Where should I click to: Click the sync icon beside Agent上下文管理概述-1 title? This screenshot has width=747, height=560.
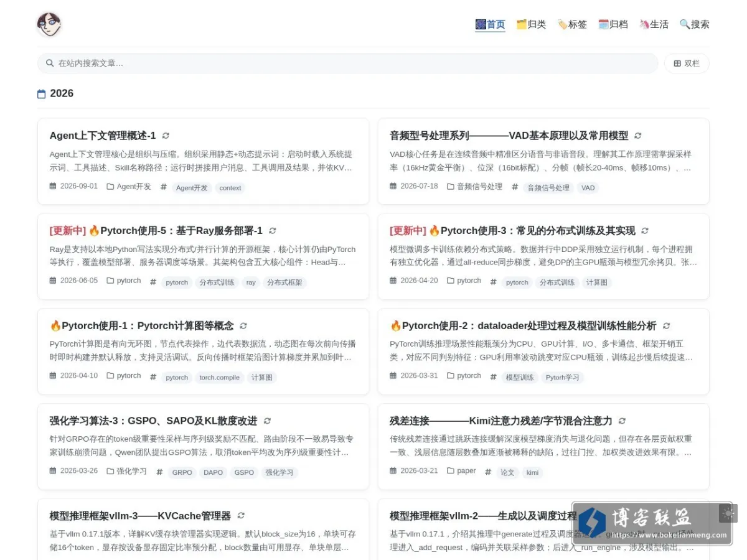166,136
